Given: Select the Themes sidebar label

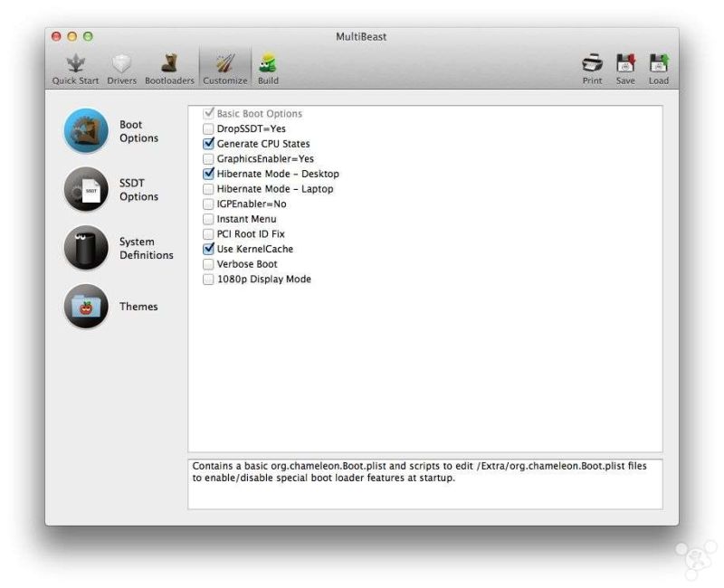Looking at the screenshot, I should click(x=138, y=307).
